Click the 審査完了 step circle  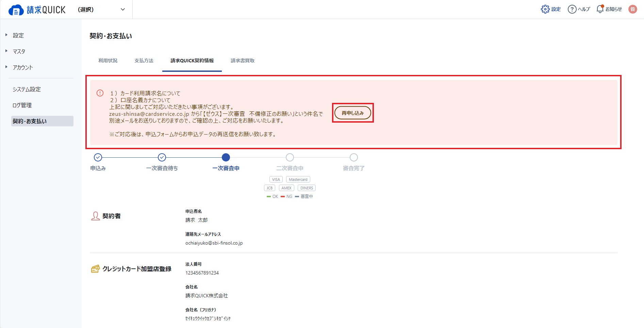pyautogui.click(x=354, y=157)
